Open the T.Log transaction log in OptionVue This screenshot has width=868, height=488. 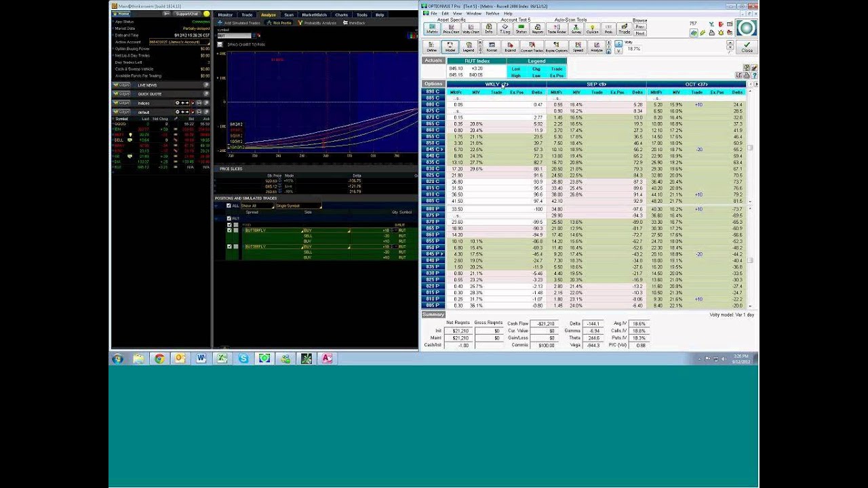pyautogui.click(x=505, y=29)
